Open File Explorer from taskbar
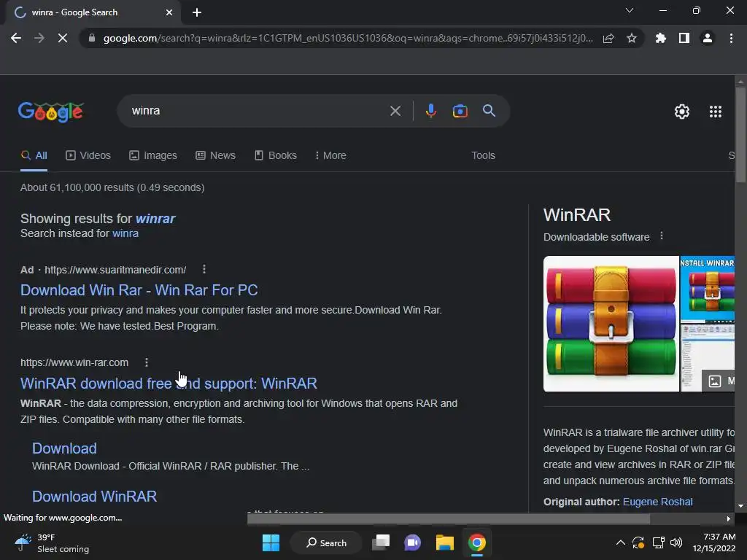This screenshot has height=560, width=747. (445, 542)
